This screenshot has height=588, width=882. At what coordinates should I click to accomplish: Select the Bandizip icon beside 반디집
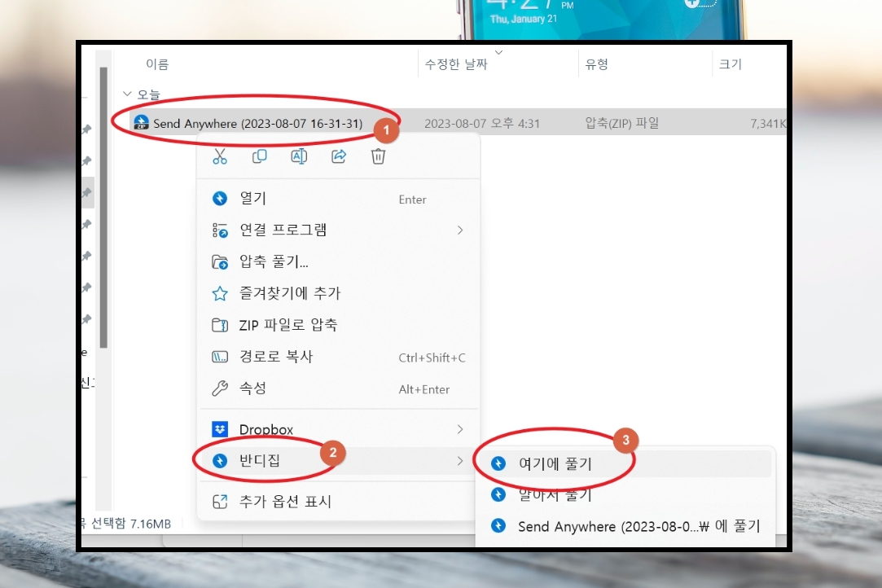220,461
